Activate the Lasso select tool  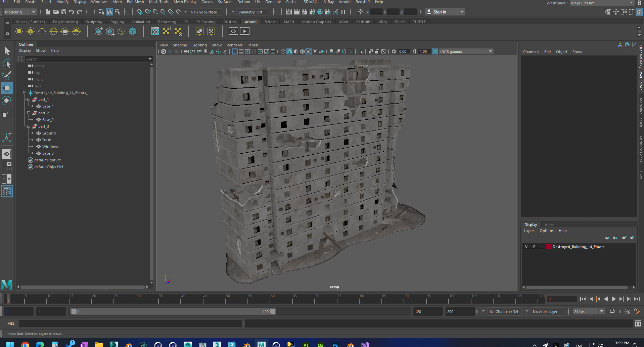pos(7,63)
